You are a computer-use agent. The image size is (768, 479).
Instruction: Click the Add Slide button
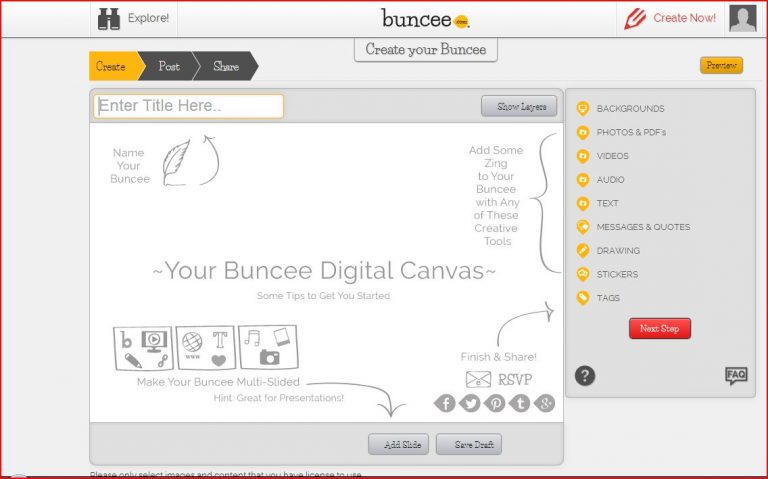[399, 444]
